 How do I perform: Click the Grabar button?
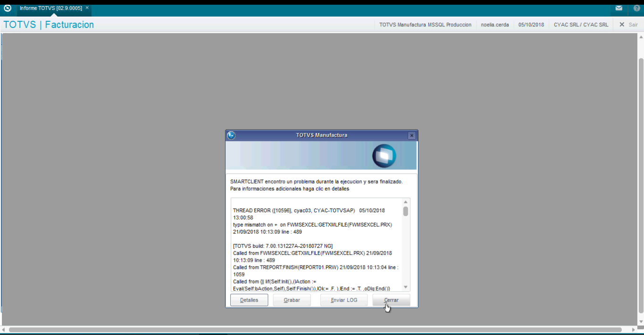point(292,300)
